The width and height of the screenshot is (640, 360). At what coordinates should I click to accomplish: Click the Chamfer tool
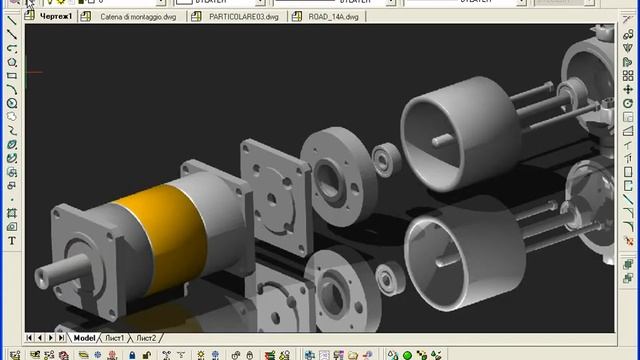pyautogui.click(x=628, y=213)
